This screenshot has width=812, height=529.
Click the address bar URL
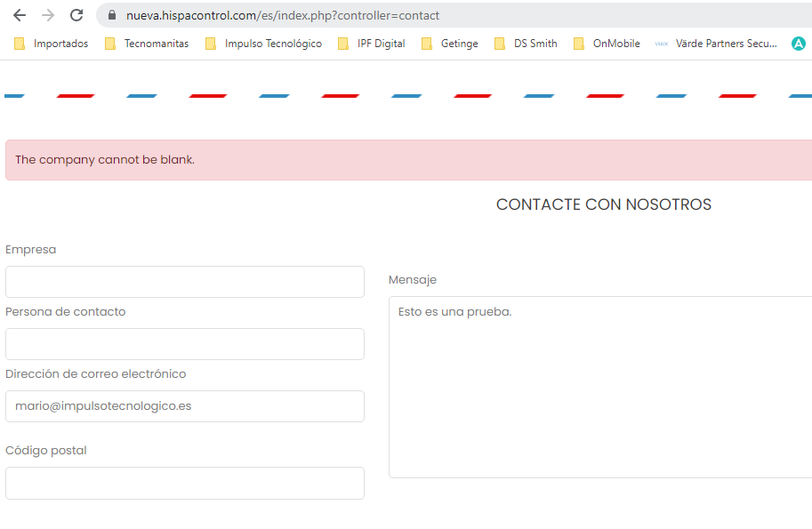click(x=283, y=15)
